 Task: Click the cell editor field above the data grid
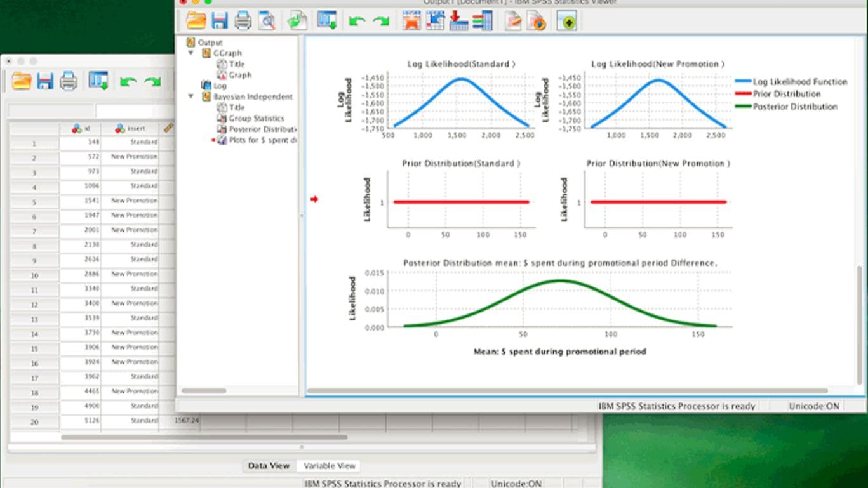coord(135,111)
